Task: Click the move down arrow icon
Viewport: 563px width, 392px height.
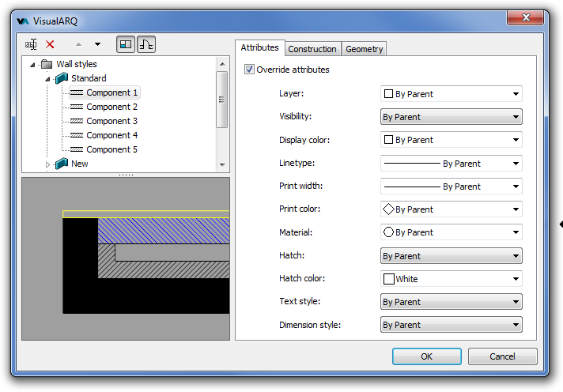Action: point(97,45)
